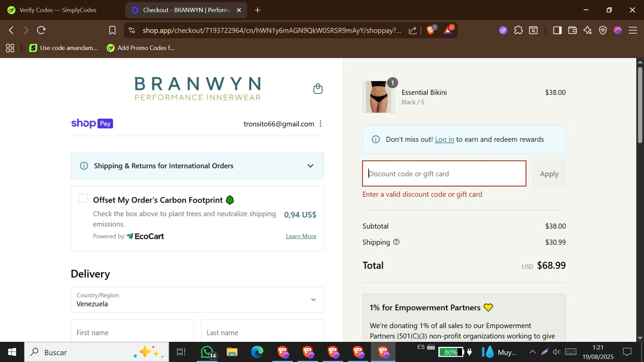Focus the First name field
The image size is (644, 362).
click(132, 331)
